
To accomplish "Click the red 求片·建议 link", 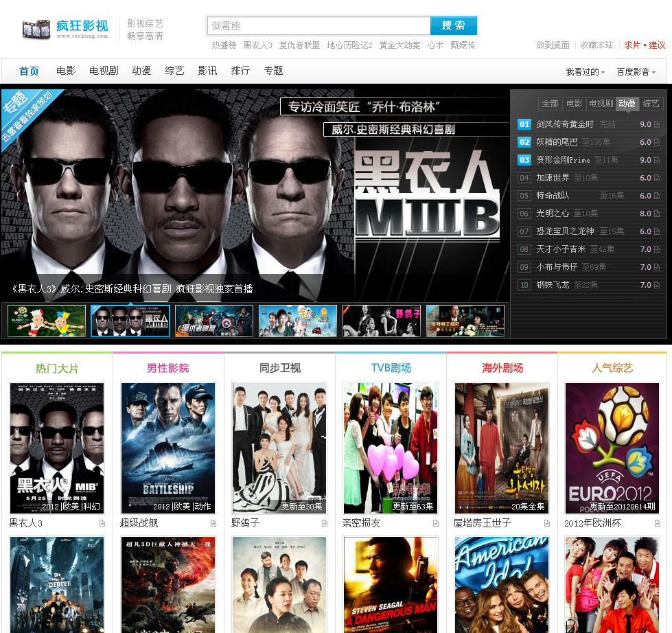I will pyautogui.click(x=645, y=45).
